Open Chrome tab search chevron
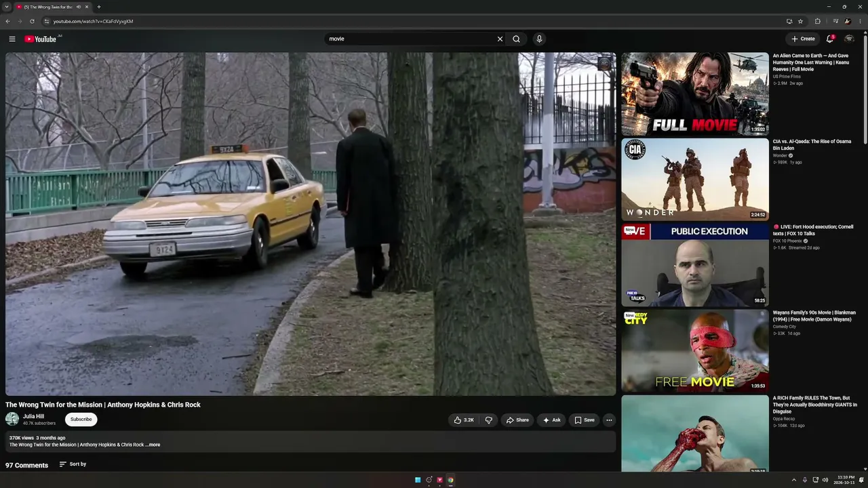This screenshot has width=868, height=488. click(x=7, y=7)
